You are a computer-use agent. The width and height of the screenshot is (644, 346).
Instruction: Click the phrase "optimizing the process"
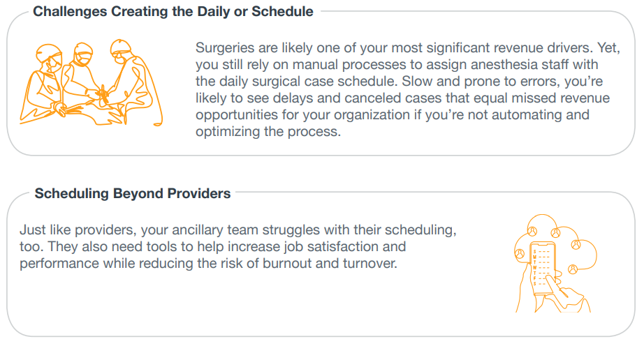tap(268, 132)
